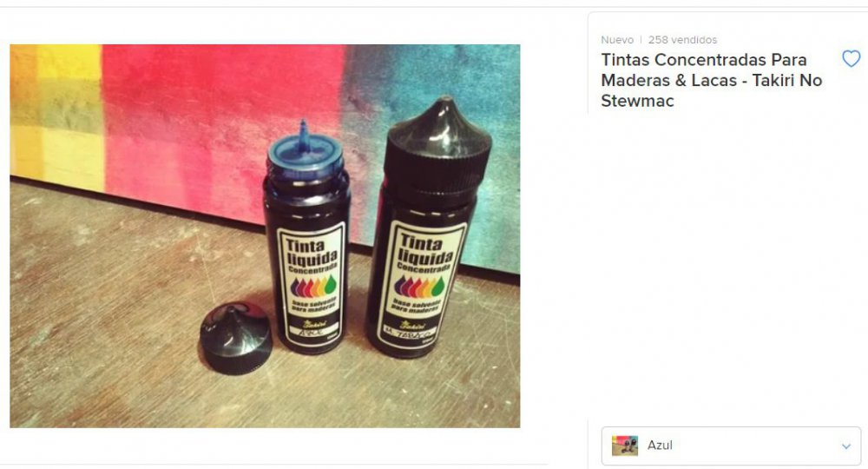
Task: Click the Tintas Concentradas product title
Action: point(712,80)
